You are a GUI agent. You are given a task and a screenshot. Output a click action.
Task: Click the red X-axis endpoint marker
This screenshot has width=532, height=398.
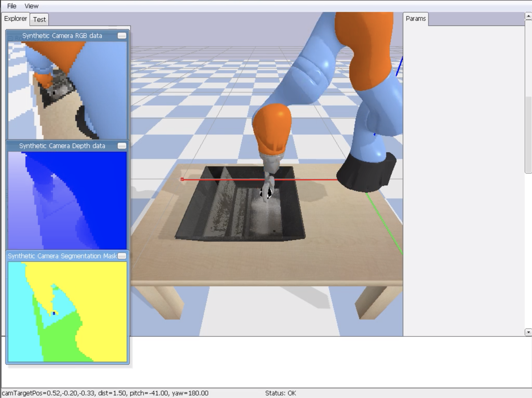pos(182,179)
